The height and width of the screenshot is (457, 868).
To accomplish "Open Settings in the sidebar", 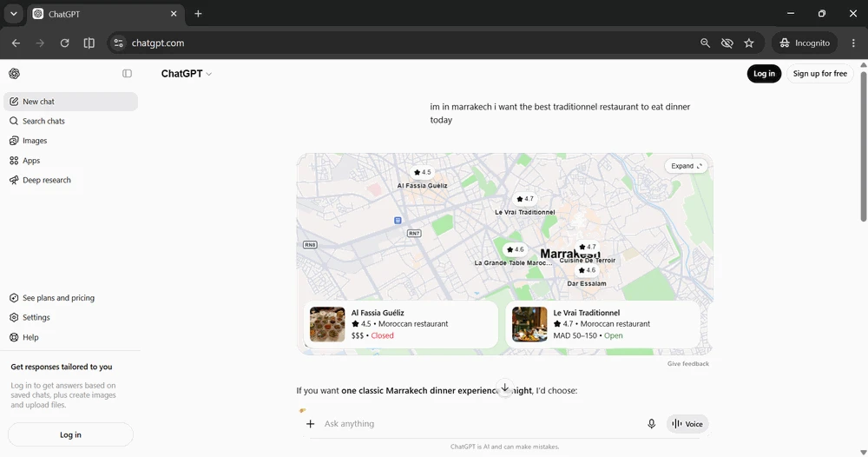I will (71, 317).
